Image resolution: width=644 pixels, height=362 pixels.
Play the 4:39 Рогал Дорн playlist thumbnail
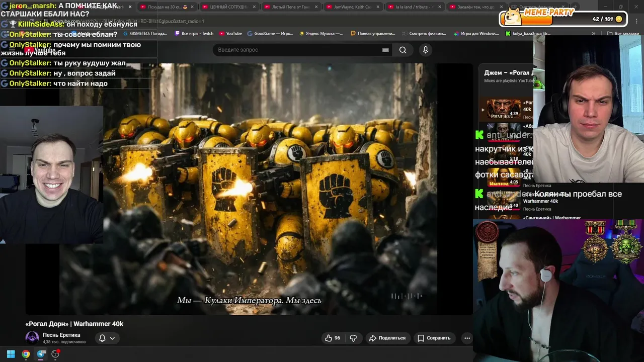pos(503,109)
